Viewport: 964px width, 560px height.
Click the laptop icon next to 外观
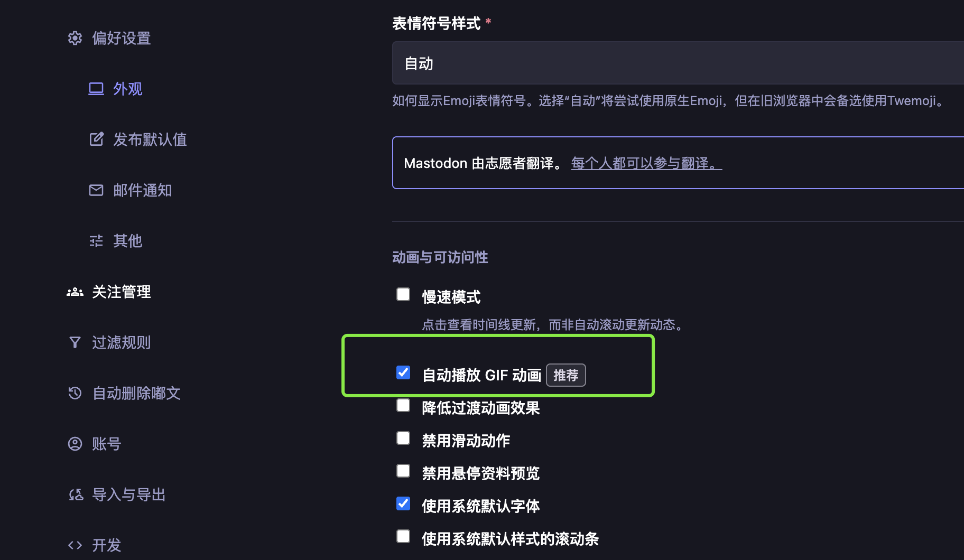coord(96,89)
